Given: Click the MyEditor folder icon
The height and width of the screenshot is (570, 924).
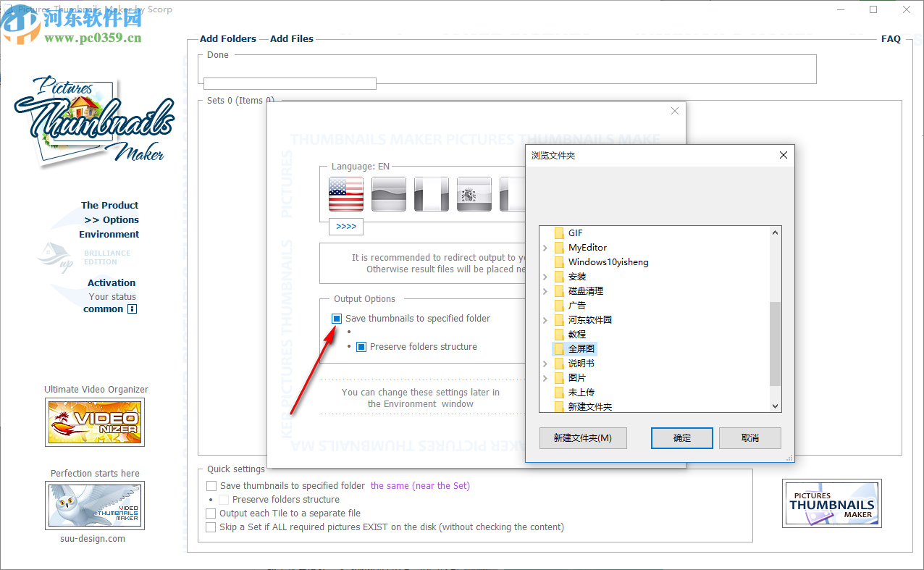Looking at the screenshot, I should point(559,248).
